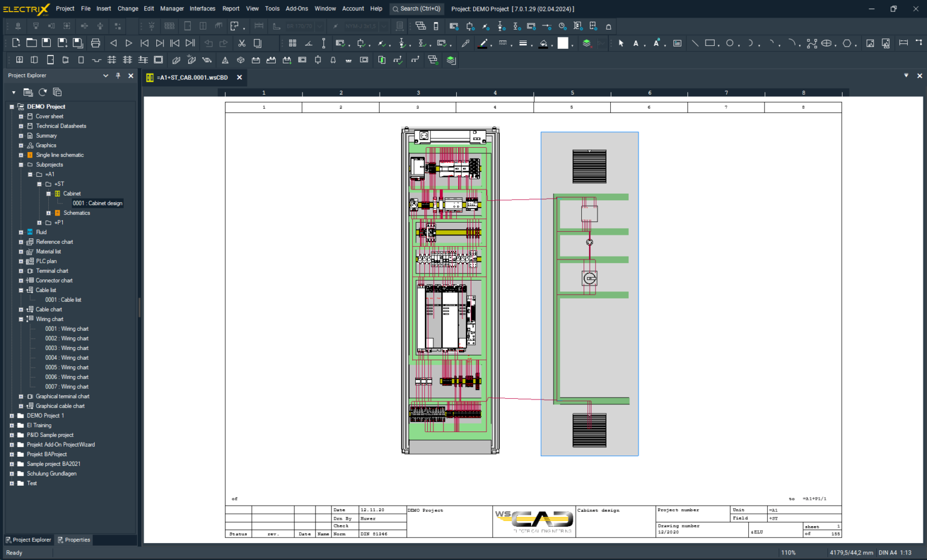This screenshot has height=560, width=927.
Task: Click the Undo arrow
Action: [209, 43]
